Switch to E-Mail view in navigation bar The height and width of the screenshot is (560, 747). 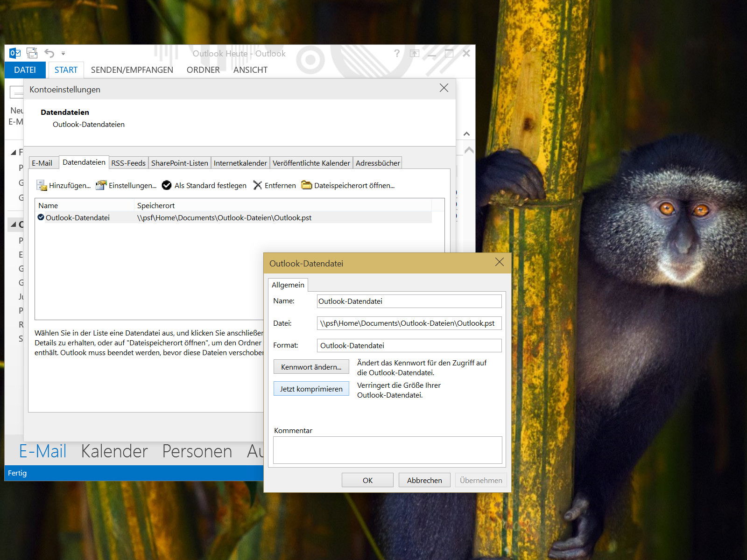coord(42,451)
